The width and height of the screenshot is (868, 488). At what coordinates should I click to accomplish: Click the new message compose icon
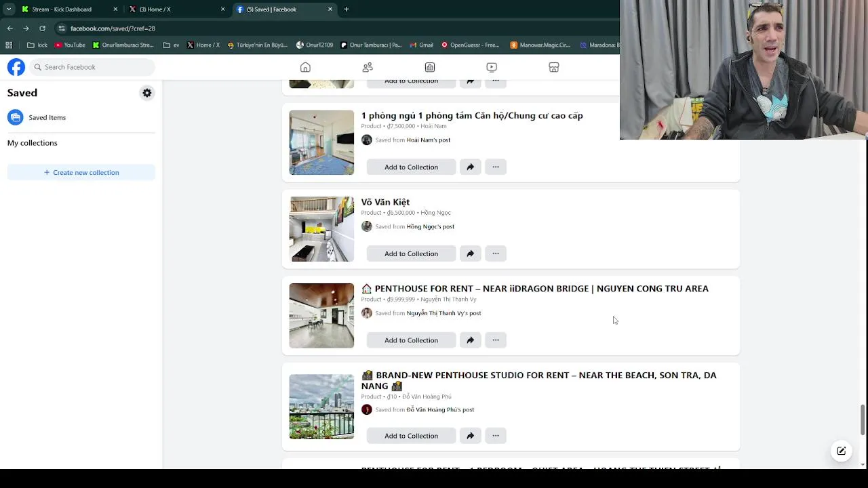click(x=841, y=451)
